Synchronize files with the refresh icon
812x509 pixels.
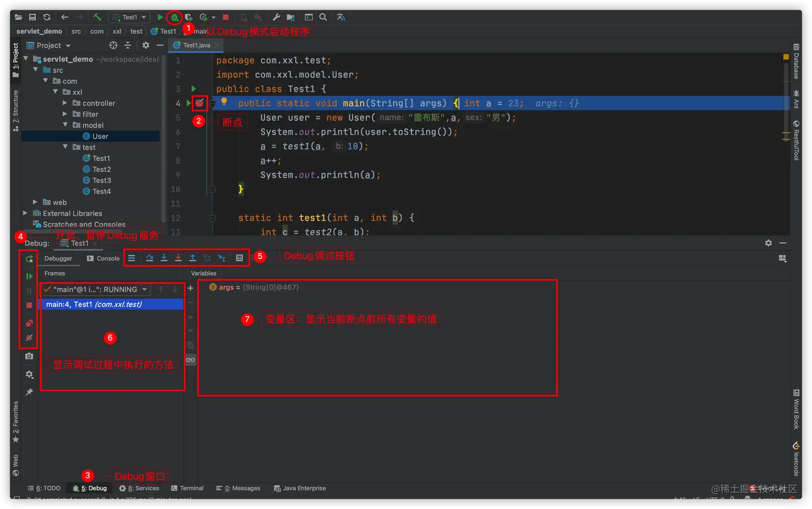pyautogui.click(x=47, y=17)
